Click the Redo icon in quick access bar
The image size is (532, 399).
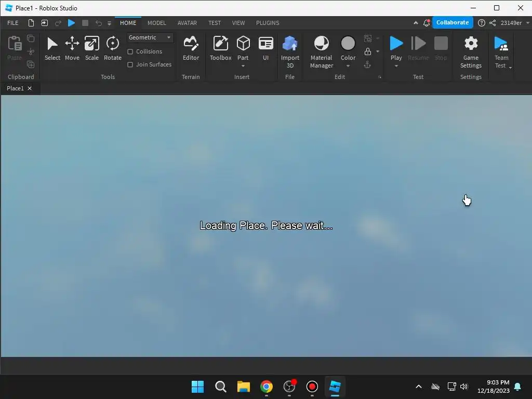58,23
